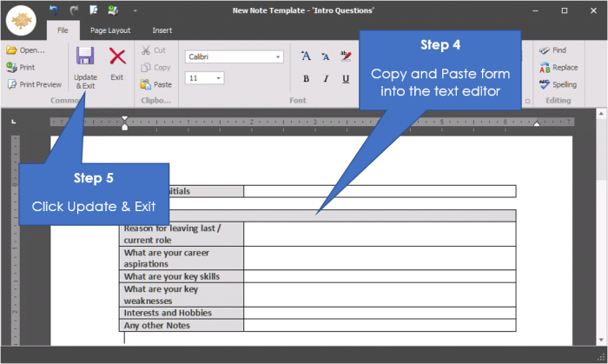This screenshot has width=608, height=364.
Task: Open a file with the Open button
Action: point(25,50)
